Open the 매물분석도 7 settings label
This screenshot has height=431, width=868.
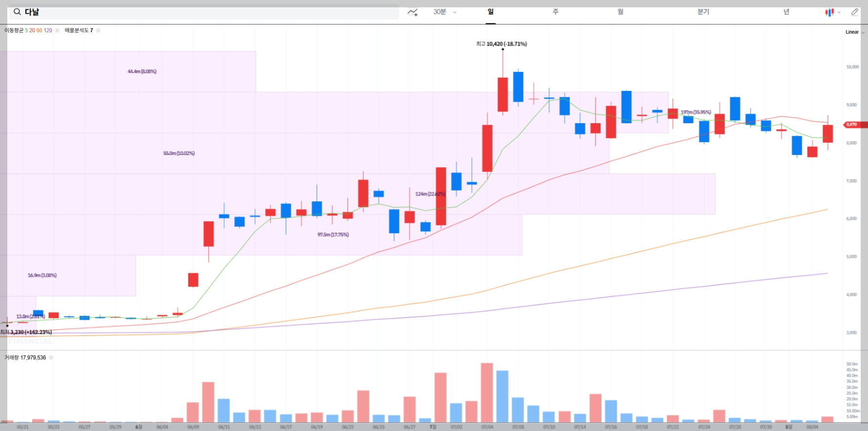79,30
